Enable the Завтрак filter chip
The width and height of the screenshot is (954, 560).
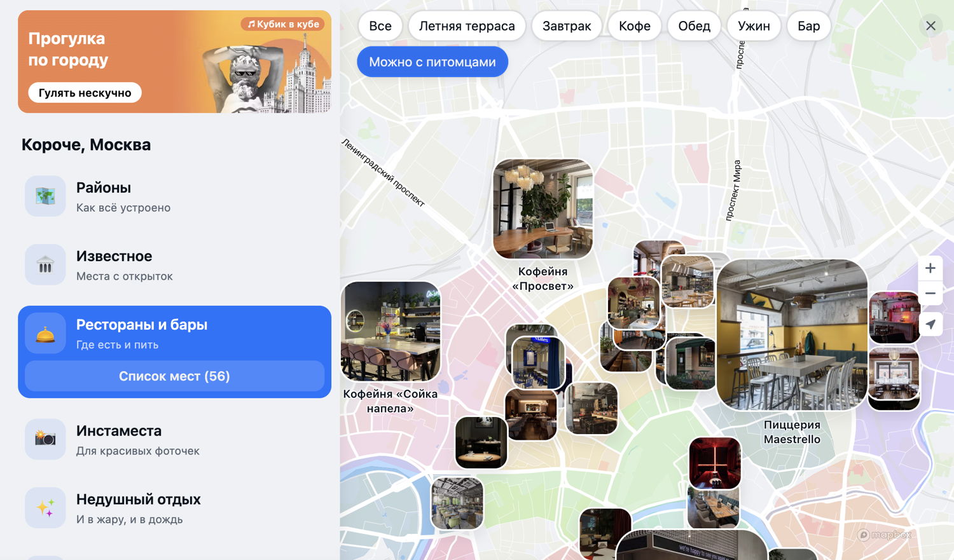(567, 26)
